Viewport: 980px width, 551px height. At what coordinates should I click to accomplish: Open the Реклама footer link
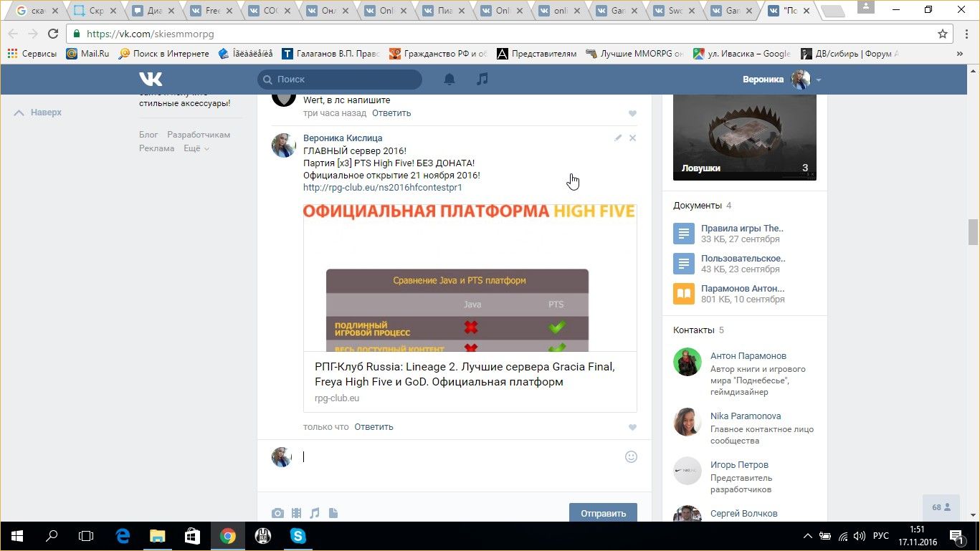(x=157, y=148)
